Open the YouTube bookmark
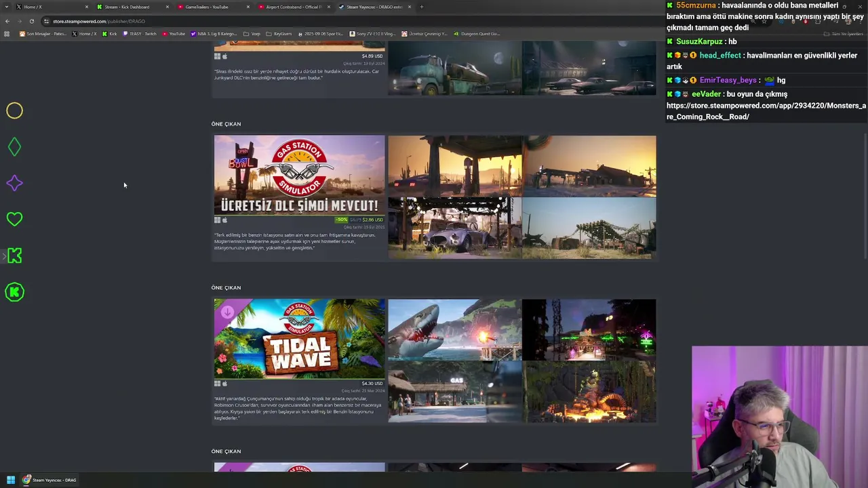 point(174,33)
